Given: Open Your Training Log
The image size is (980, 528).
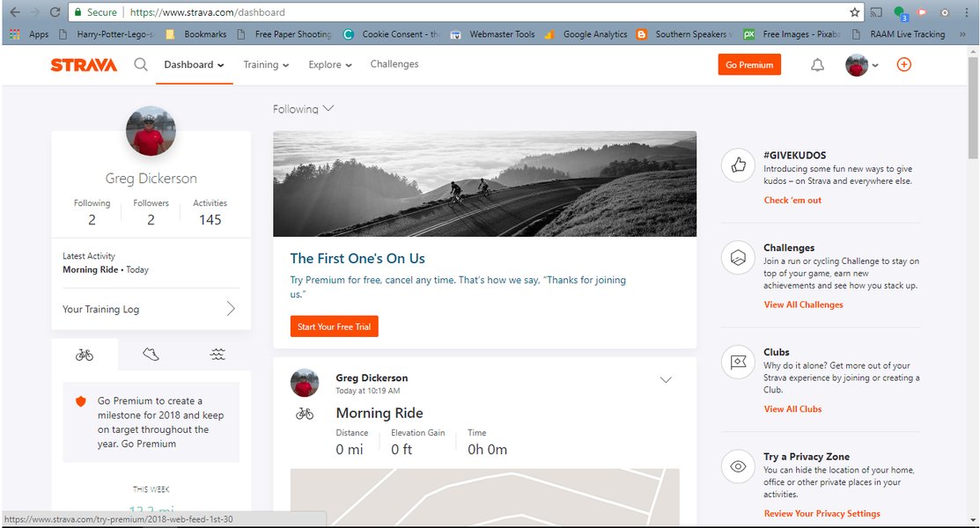Looking at the screenshot, I should 99,309.
